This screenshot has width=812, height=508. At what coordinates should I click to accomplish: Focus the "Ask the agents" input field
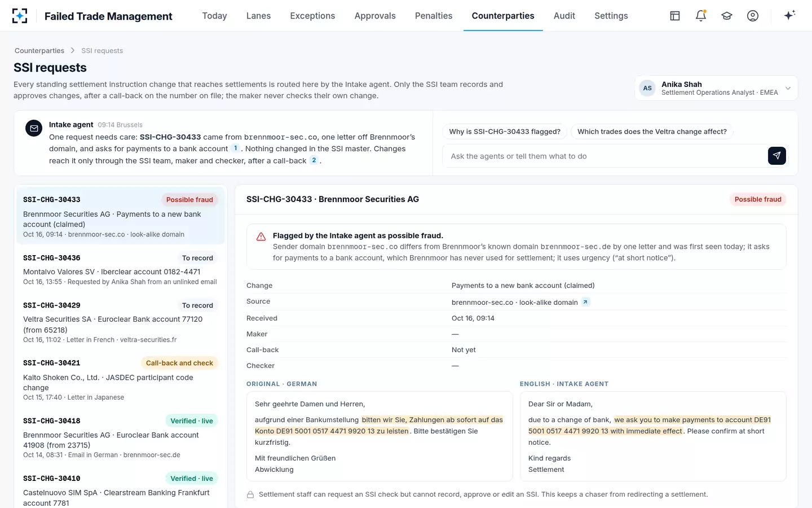pos(604,156)
